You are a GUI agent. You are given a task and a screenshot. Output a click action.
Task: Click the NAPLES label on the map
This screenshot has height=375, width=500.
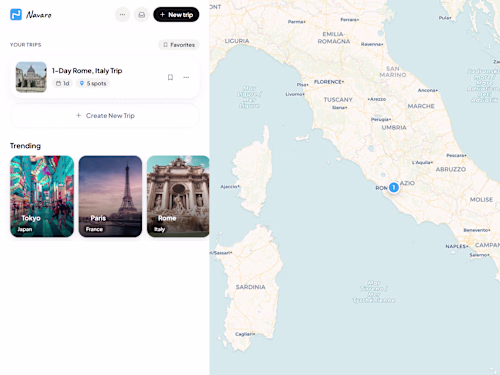(456, 246)
